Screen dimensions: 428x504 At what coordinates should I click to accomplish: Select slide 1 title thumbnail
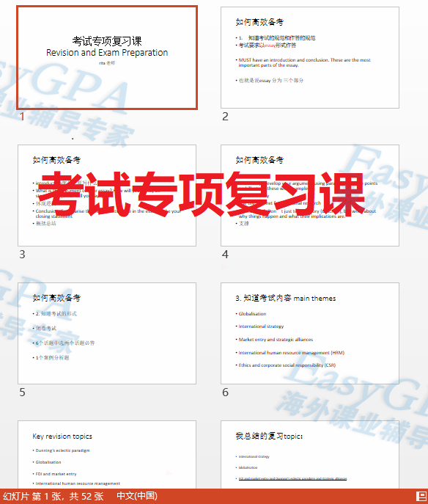[107, 57]
